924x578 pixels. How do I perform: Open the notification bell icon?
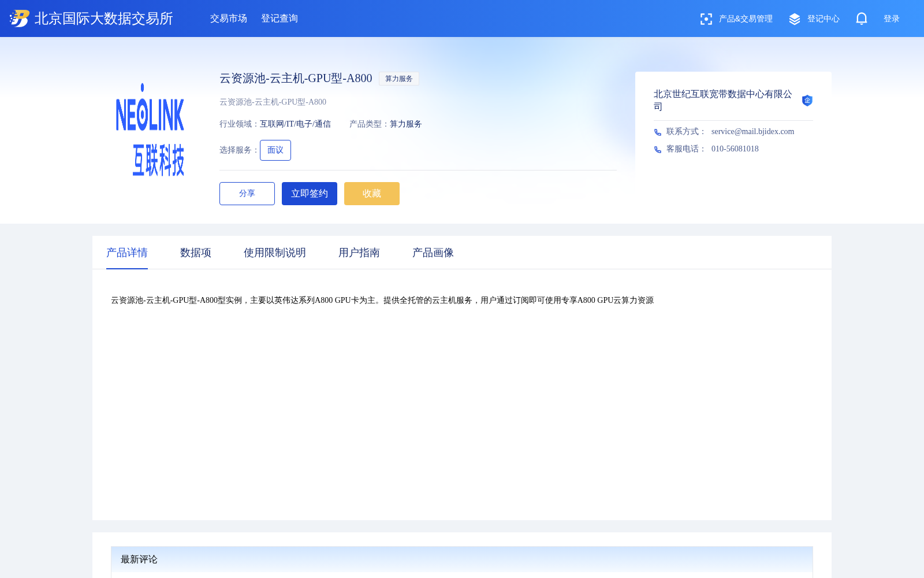pos(861,18)
